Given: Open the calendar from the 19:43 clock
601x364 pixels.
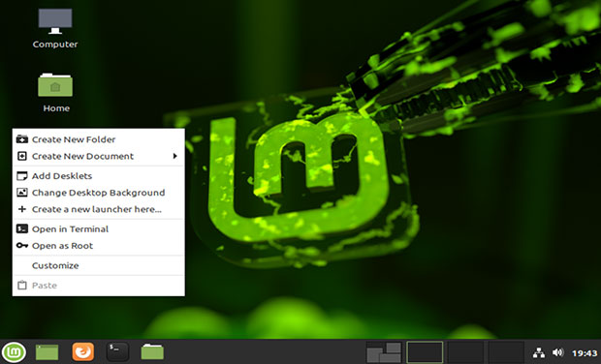Looking at the screenshot, I should coord(585,353).
